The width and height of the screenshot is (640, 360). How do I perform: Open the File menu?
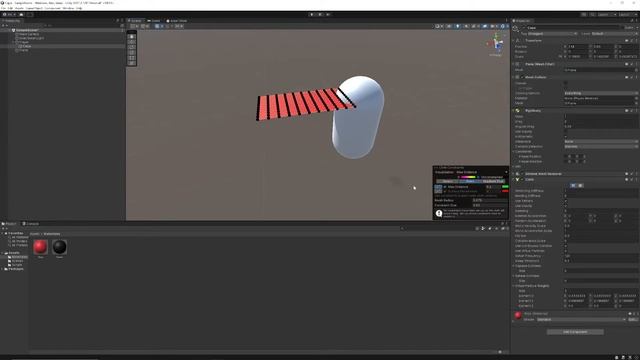pyautogui.click(x=4, y=8)
